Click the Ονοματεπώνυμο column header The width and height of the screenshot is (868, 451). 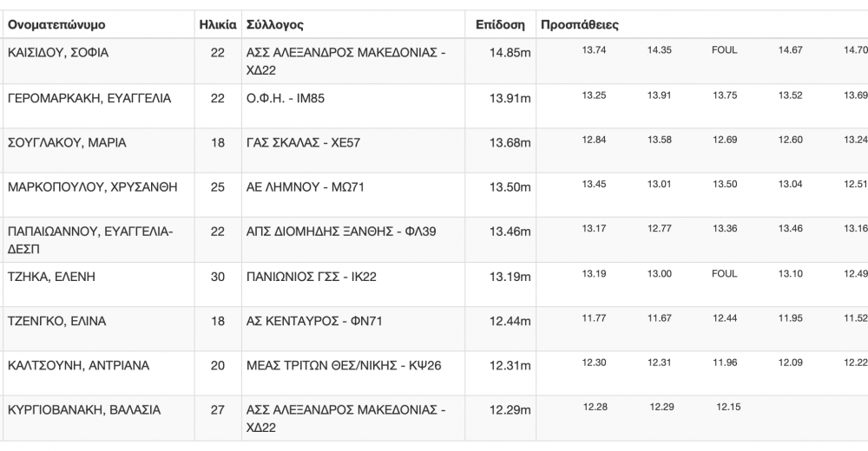click(x=56, y=25)
